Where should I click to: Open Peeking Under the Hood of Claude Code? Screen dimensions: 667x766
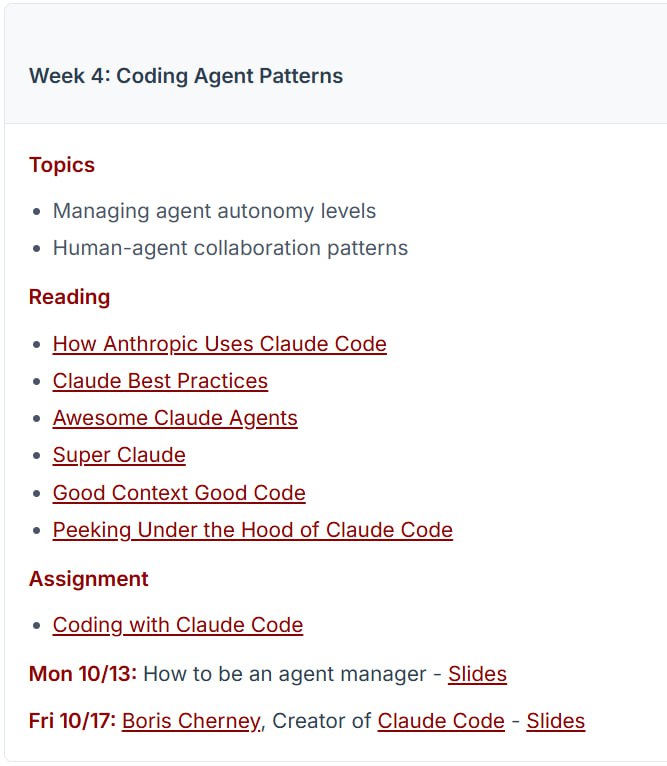coord(252,530)
